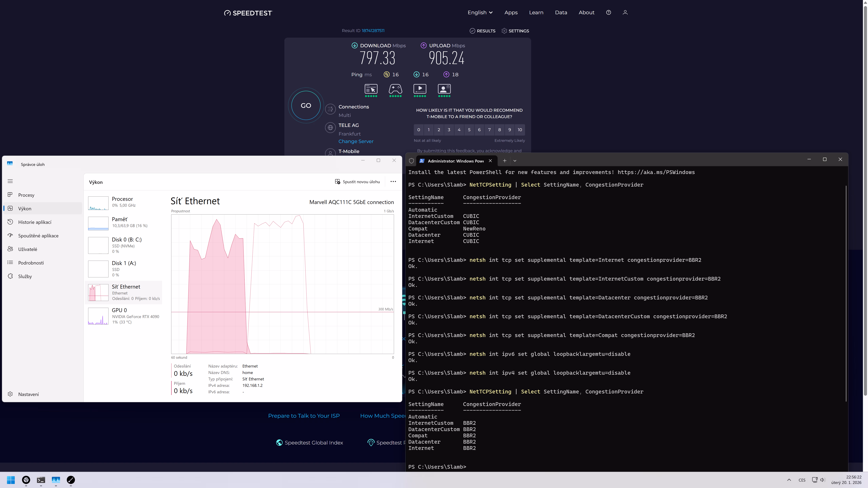Expand system tray hidden icons chevron
Viewport: 868px width, 488px height.
point(789,480)
